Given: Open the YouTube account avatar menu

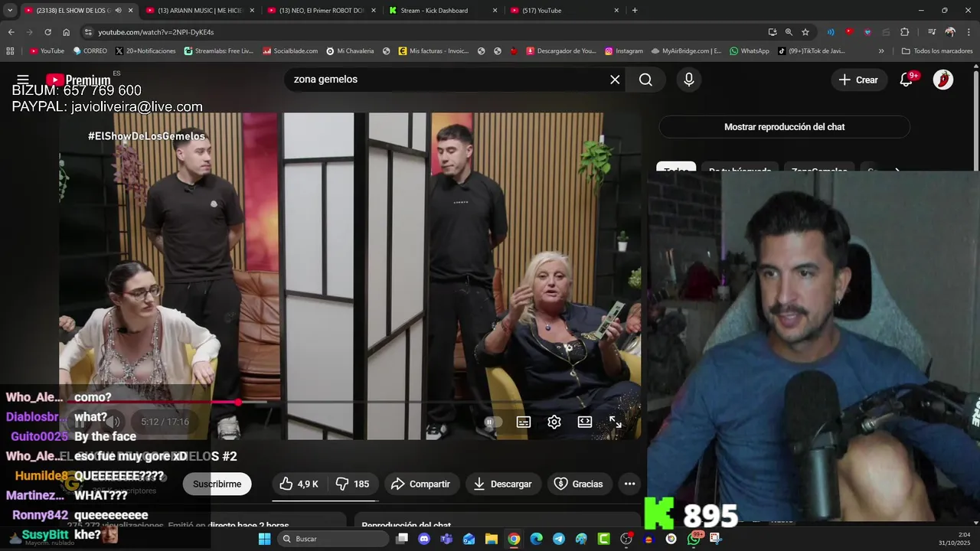Looking at the screenshot, I should [943, 80].
